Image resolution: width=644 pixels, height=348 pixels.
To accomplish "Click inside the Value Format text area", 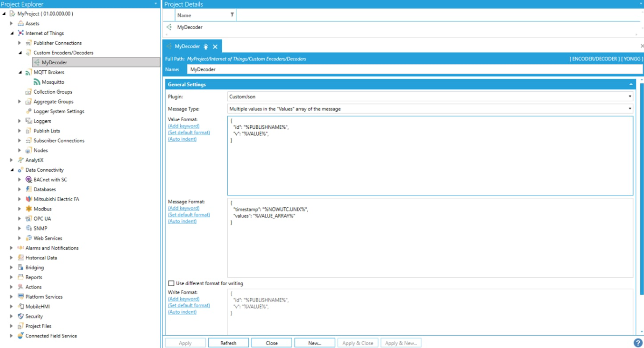I will pyautogui.click(x=430, y=156).
